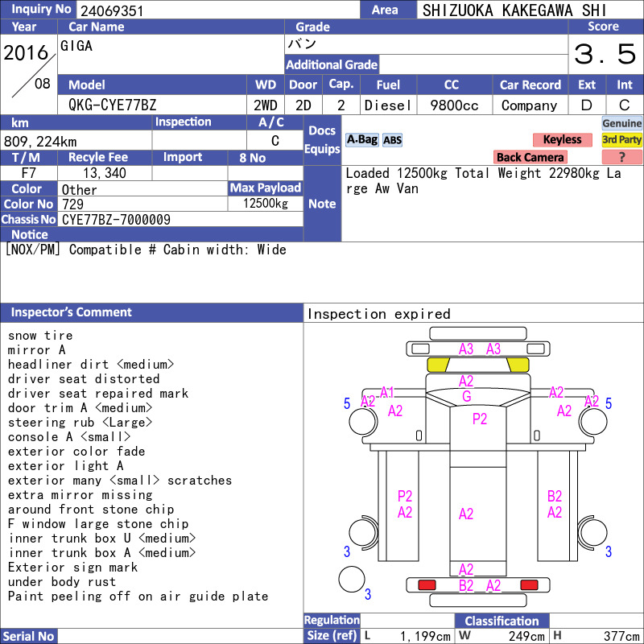Click the width value 249cm

point(526,637)
